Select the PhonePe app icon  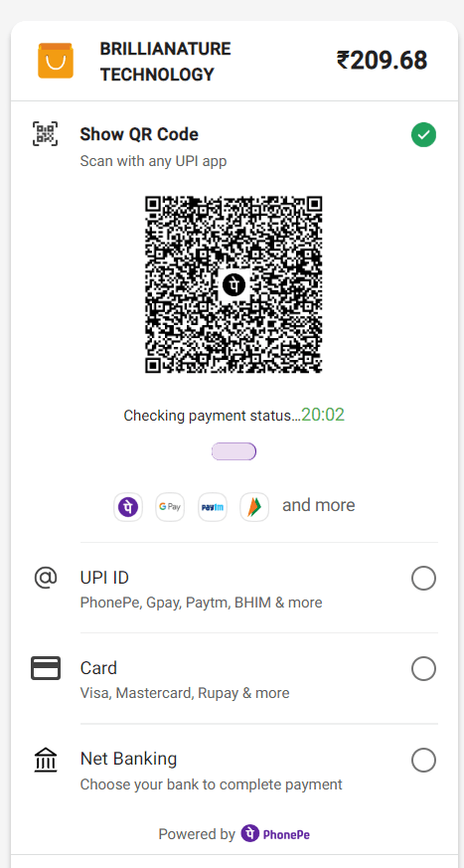128,506
